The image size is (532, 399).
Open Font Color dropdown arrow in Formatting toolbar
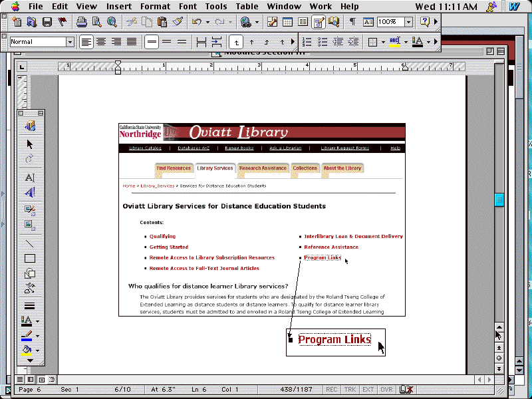[x=428, y=42]
